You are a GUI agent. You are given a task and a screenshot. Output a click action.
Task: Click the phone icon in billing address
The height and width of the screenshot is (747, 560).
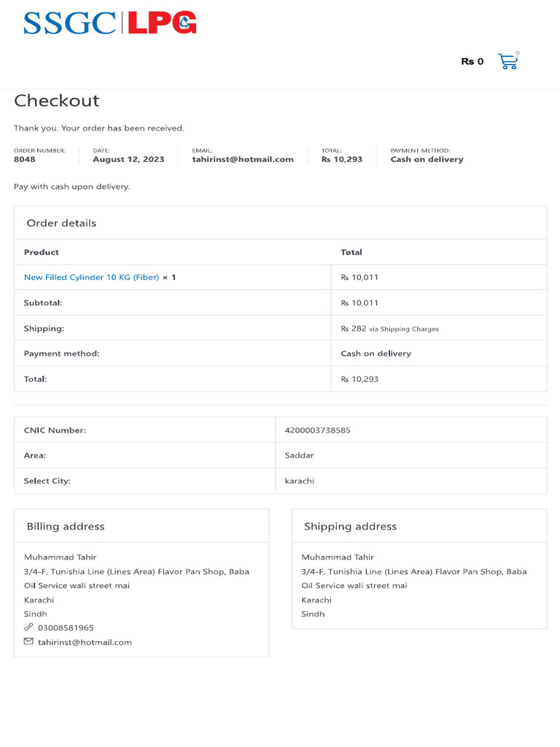(x=28, y=627)
